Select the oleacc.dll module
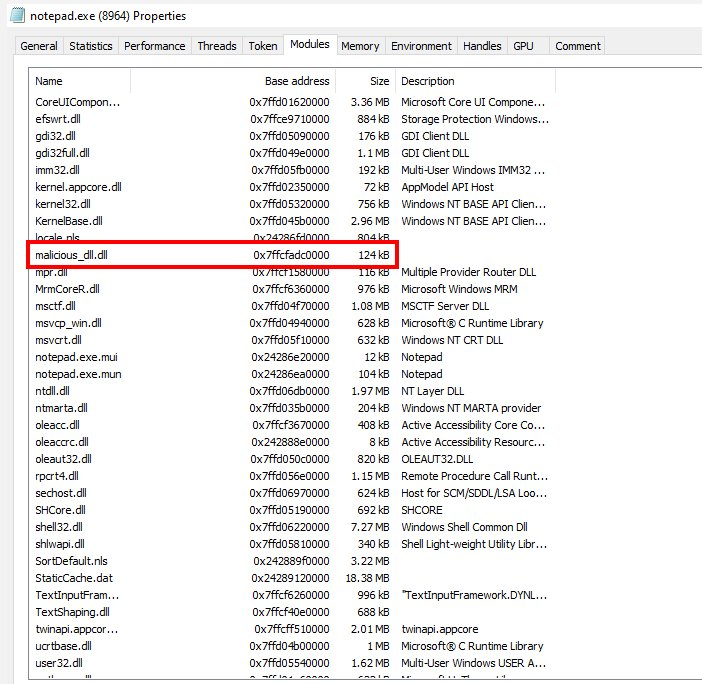 coord(291,425)
